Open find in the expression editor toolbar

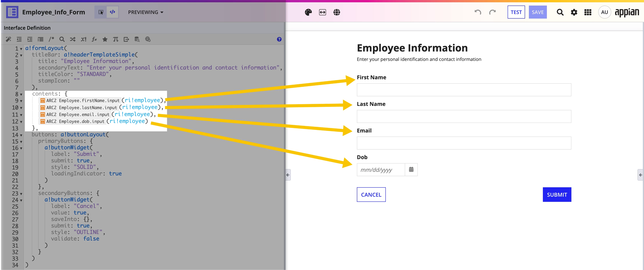click(x=62, y=39)
